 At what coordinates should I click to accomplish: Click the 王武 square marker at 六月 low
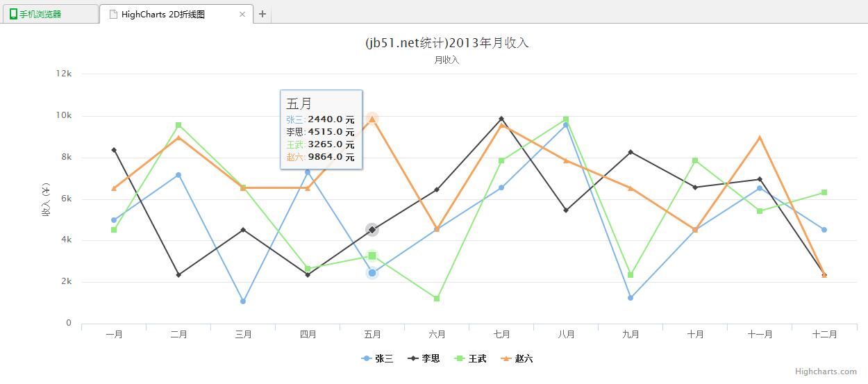437,299
